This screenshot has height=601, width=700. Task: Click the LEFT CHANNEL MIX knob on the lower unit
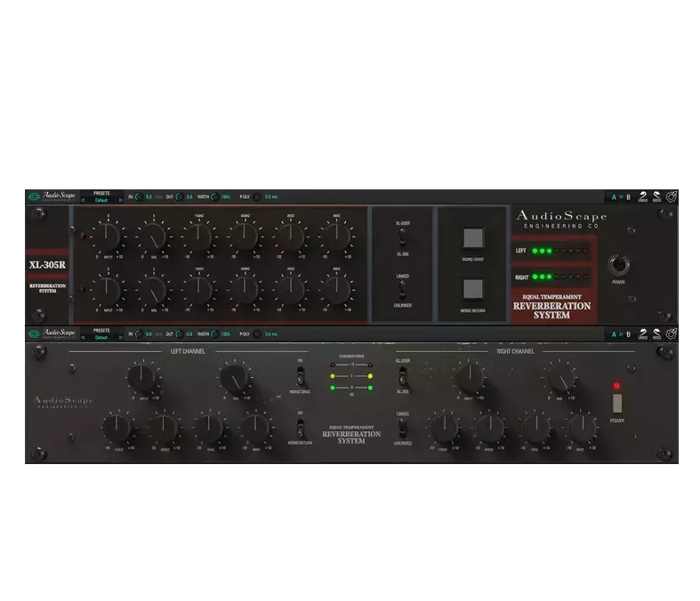click(234, 378)
